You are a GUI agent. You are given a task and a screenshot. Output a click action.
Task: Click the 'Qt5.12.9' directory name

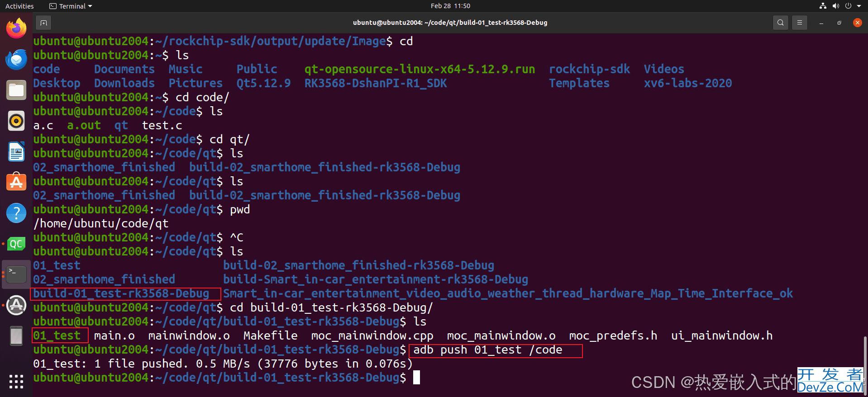263,83
